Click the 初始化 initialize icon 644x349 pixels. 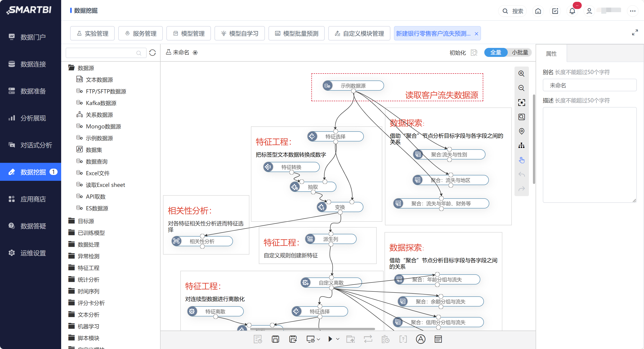474,52
